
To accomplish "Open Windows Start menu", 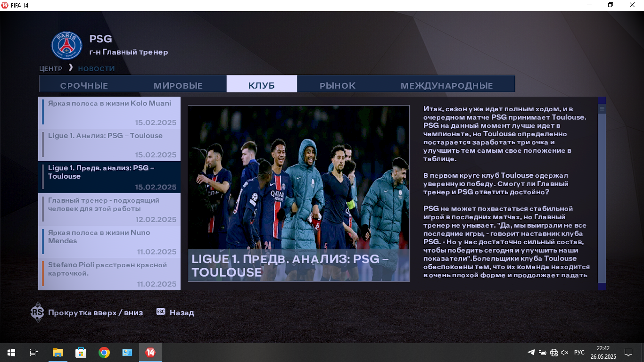I will tap(11, 353).
